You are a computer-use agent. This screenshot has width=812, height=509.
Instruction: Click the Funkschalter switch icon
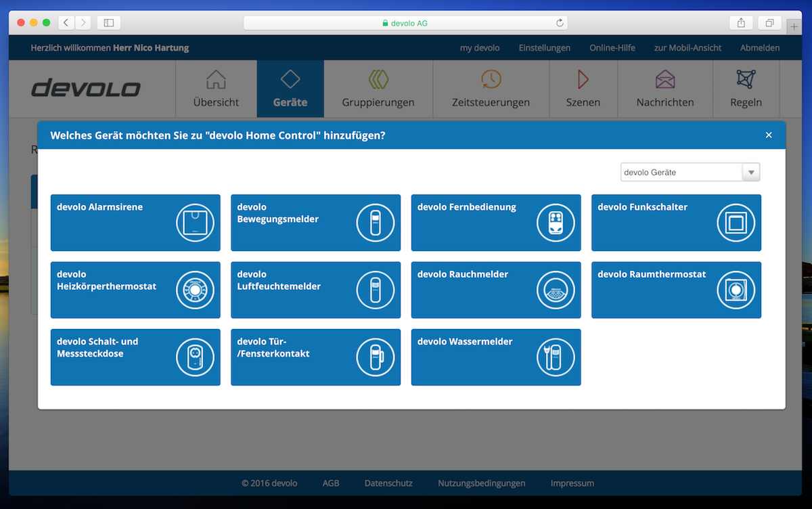(x=736, y=223)
